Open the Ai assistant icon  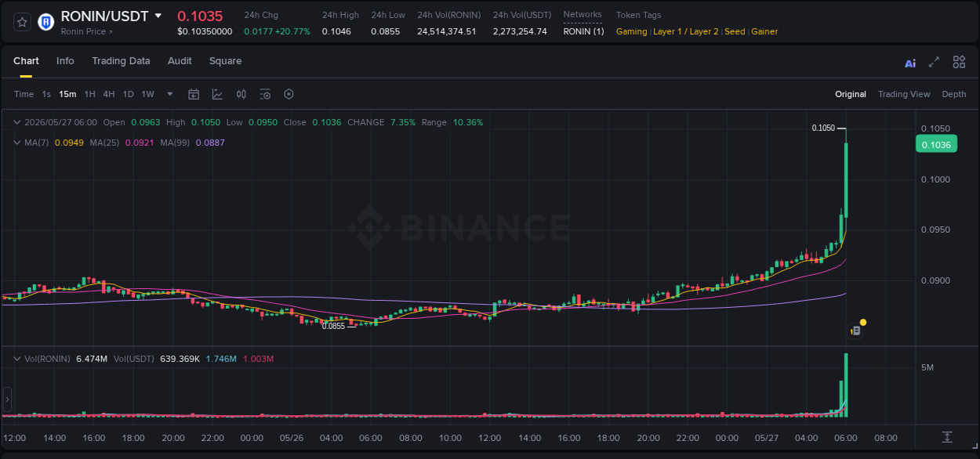tap(910, 63)
